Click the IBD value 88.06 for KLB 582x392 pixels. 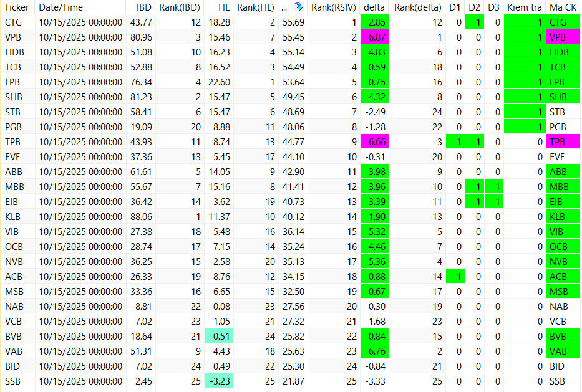click(x=141, y=217)
